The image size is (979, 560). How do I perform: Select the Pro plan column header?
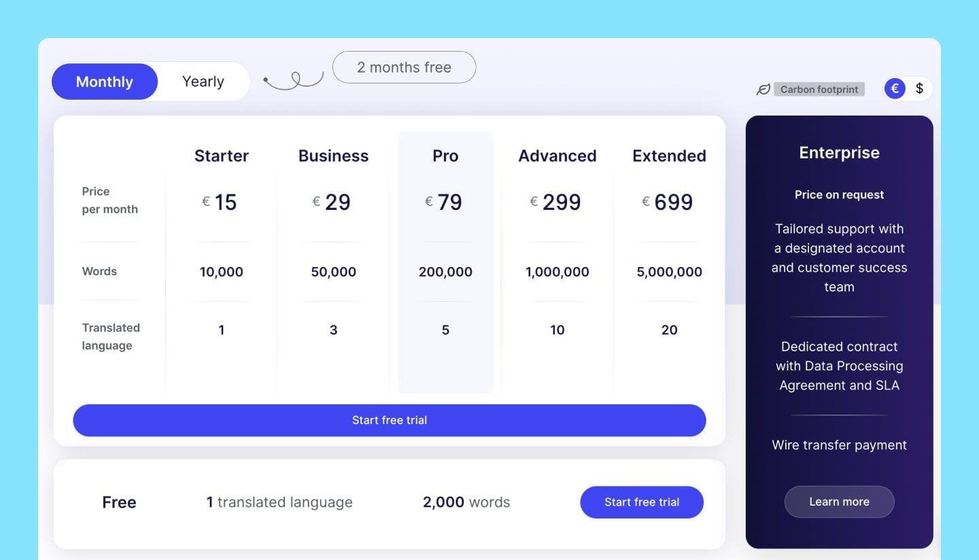445,156
